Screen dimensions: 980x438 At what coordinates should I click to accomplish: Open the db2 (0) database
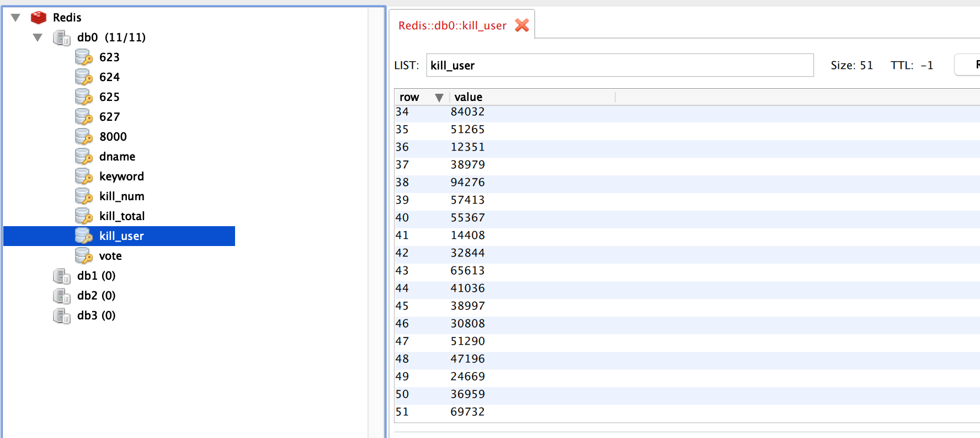[97, 296]
